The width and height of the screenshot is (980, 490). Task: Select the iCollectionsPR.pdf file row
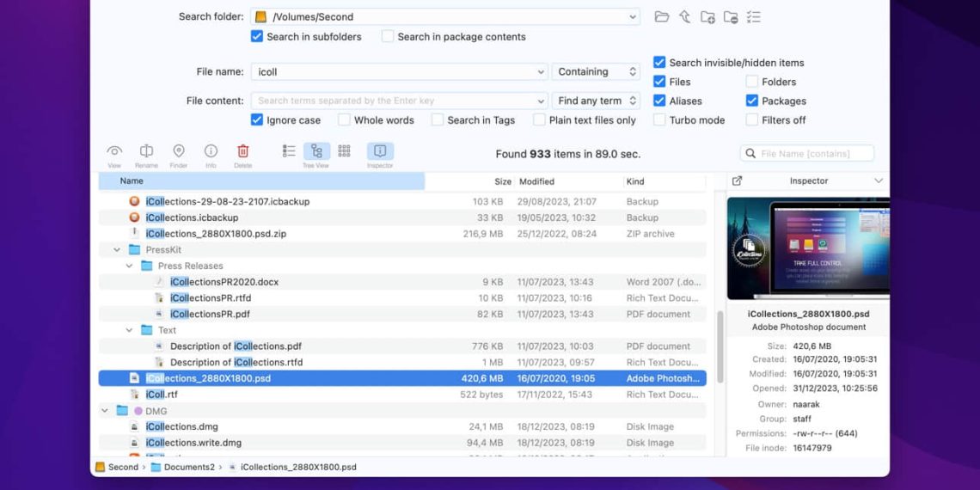click(x=210, y=315)
